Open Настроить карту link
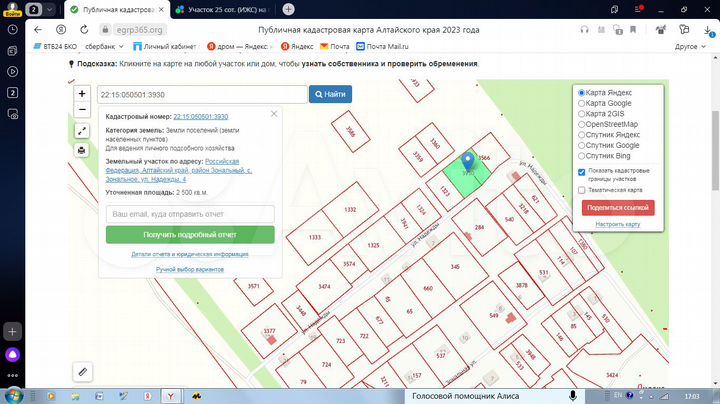Viewport: 720px width, 404px height. pyautogui.click(x=618, y=224)
